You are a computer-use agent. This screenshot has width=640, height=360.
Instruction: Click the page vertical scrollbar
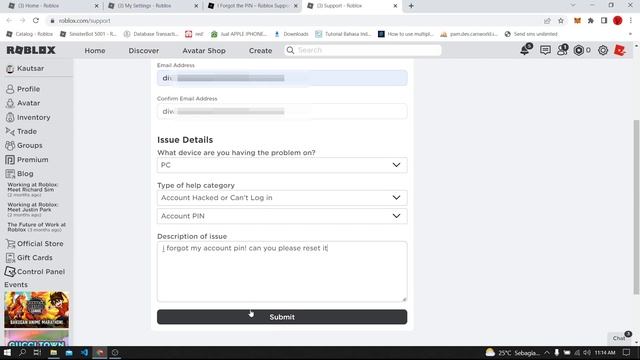(636, 207)
